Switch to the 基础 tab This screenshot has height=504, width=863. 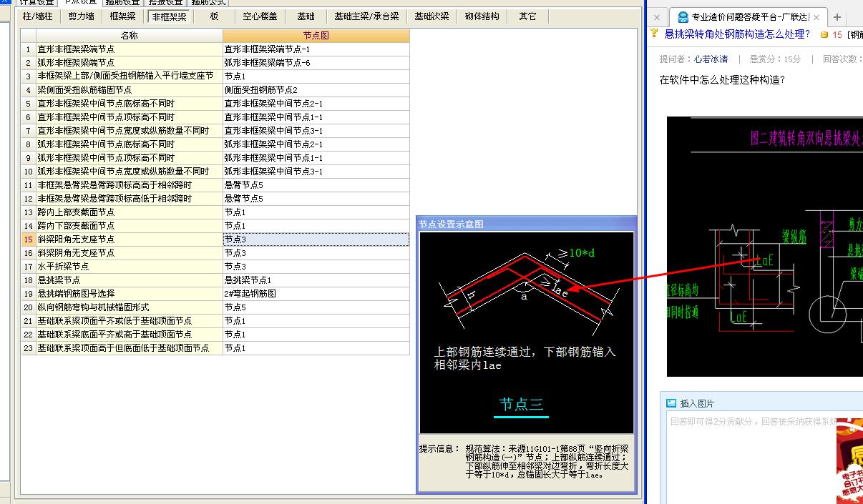click(x=306, y=16)
